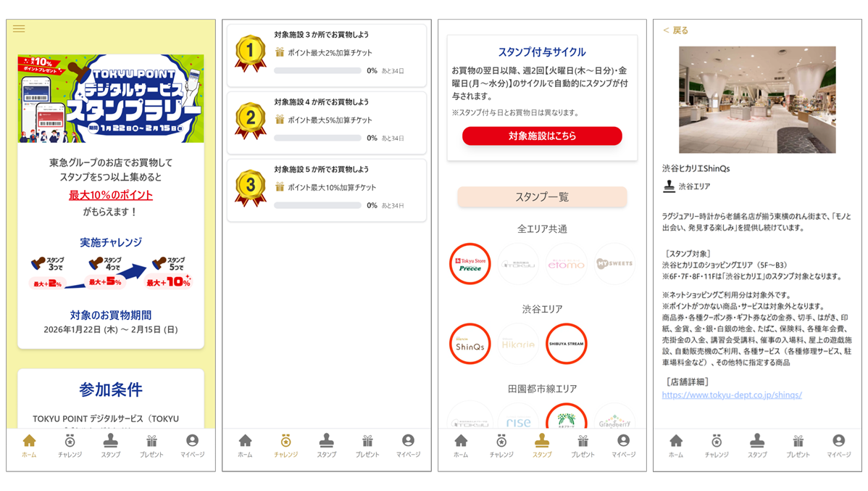Click the red 対象施設はこちら button

(542, 136)
